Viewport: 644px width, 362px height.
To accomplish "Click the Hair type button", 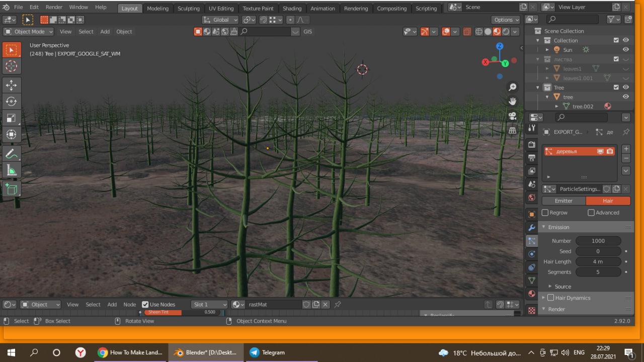I will pyautogui.click(x=608, y=200).
